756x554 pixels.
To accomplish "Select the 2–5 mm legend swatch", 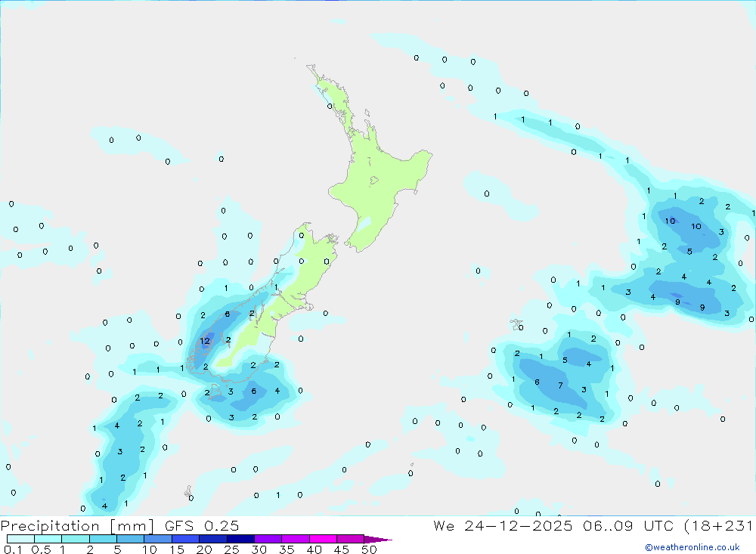I will (x=103, y=539).
